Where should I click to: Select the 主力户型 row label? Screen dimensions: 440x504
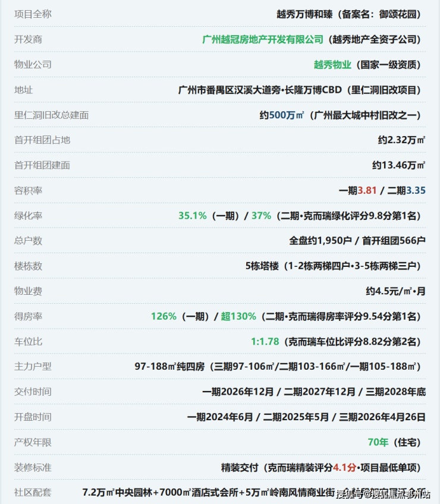[x=33, y=367]
